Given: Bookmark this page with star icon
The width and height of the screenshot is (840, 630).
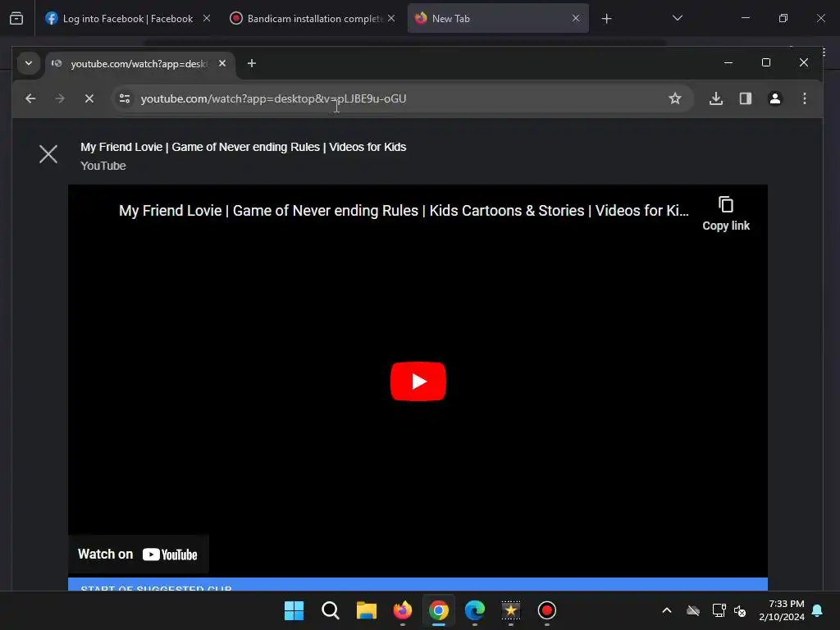Looking at the screenshot, I should pos(675,98).
